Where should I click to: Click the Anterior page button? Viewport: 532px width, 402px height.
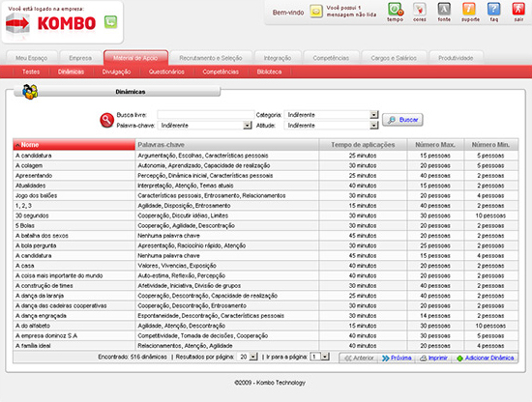(359, 358)
